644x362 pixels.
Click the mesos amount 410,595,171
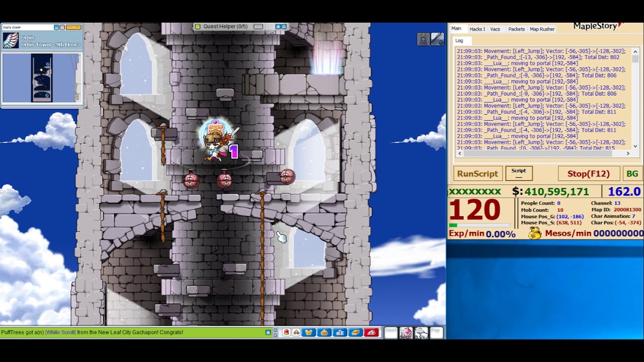coord(556,192)
